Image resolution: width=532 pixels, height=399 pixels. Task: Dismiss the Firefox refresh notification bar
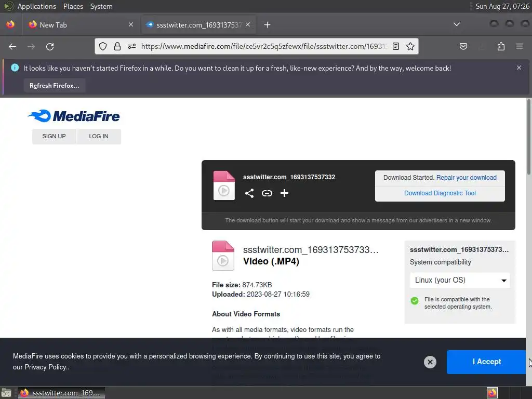[519, 68]
